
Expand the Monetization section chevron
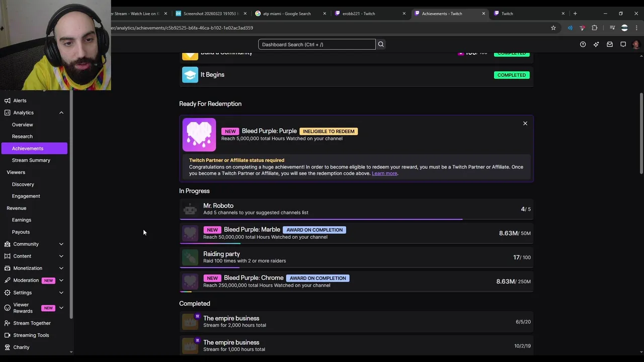pyautogui.click(x=61, y=268)
